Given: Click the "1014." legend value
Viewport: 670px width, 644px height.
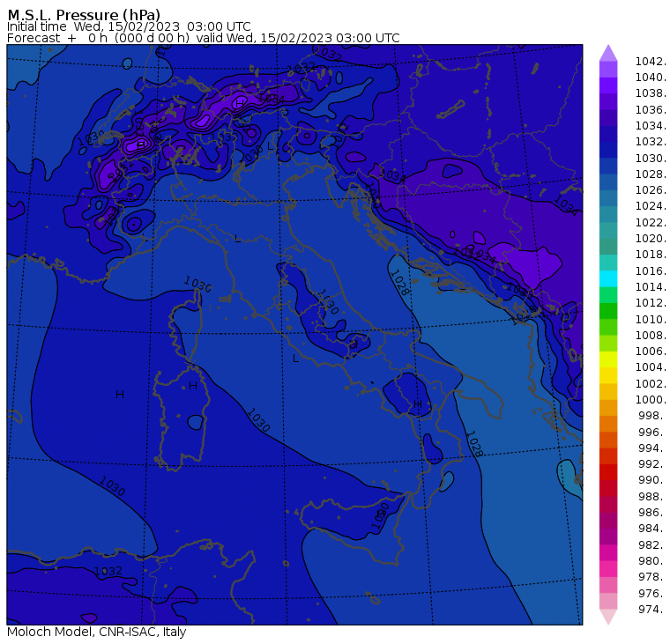Looking at the screenshot, I should point(651,286).
